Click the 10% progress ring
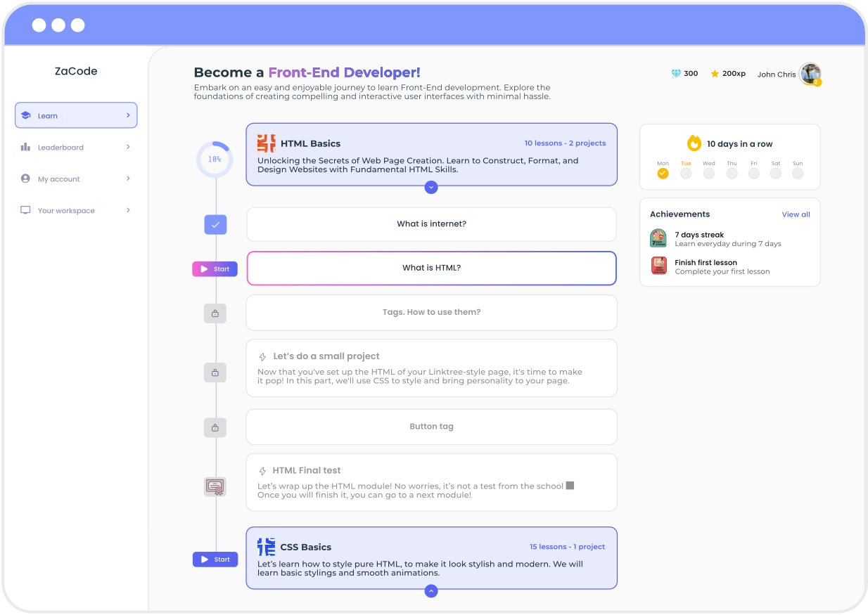868x615 pixels. point(215,160)
